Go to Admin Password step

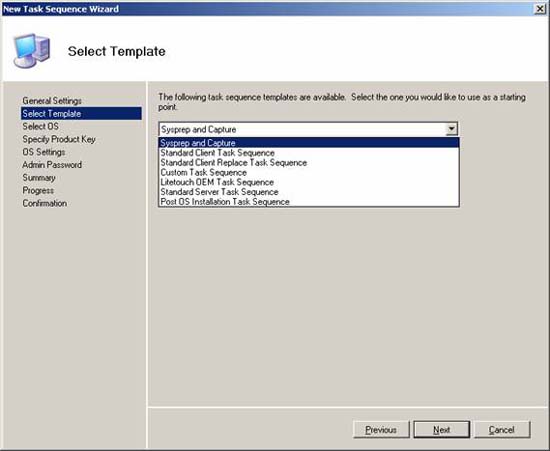52,164
